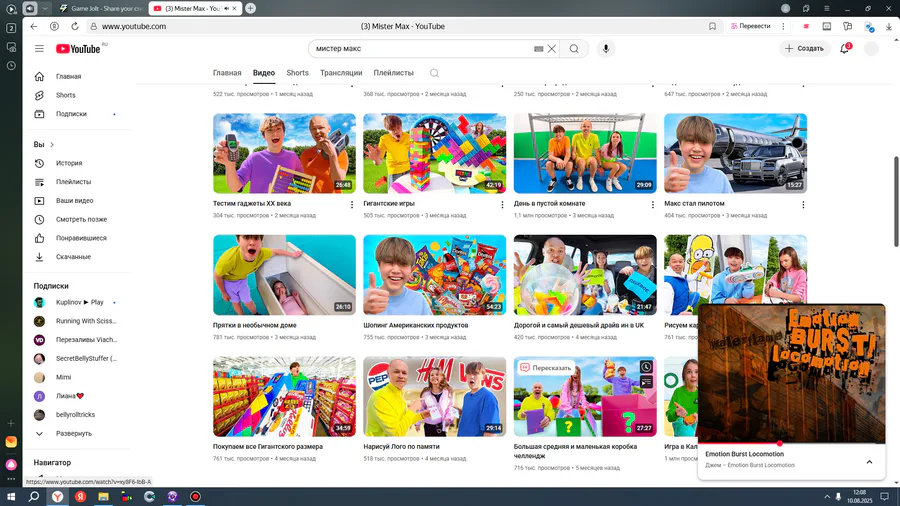Open video title 'Шопинг Американских продуктов'
This screenshot has height=506, width=900.
coord(416,325)
